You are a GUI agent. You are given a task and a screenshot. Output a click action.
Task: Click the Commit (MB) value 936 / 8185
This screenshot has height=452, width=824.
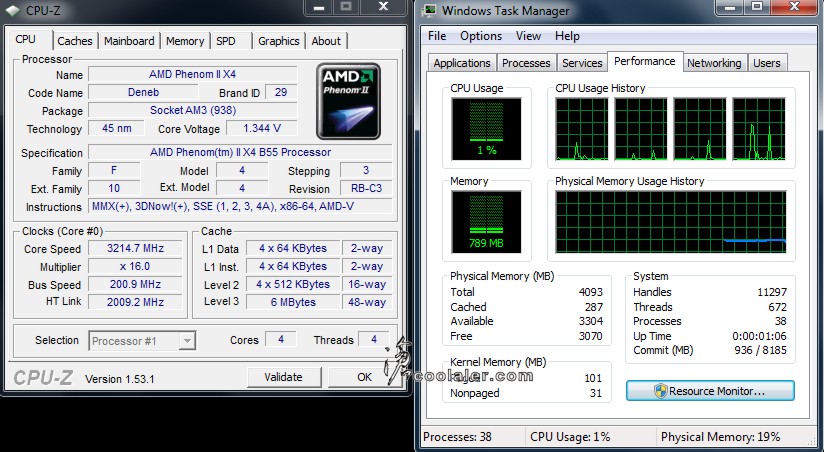[x=760, y=350]
